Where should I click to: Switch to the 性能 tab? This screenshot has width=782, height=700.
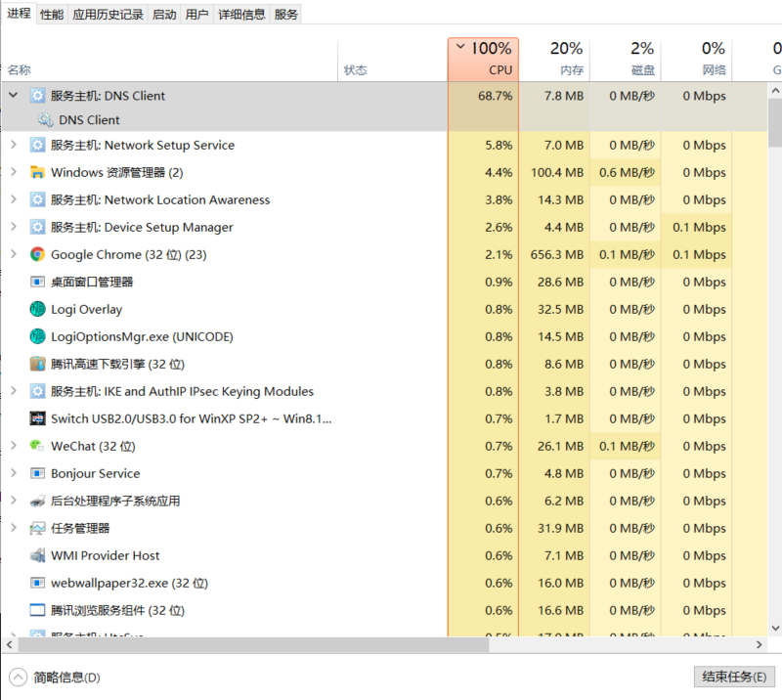coord(52,15)
